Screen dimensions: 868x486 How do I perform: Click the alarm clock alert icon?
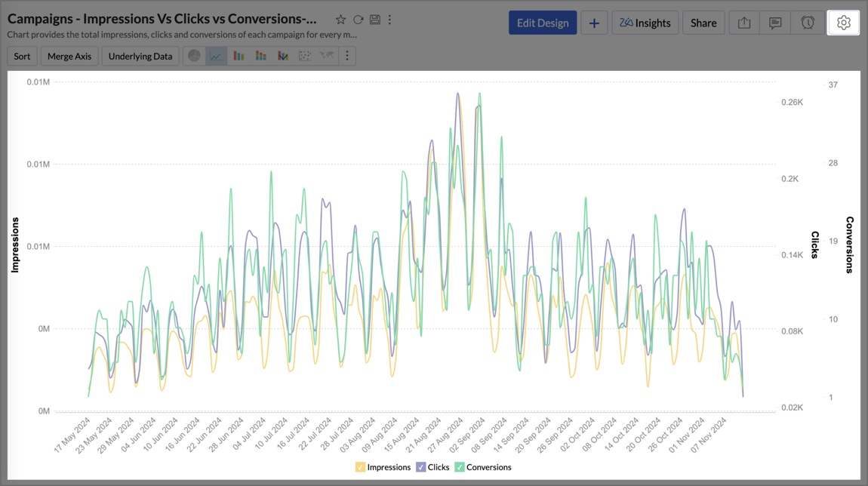(x=807, y=23)
